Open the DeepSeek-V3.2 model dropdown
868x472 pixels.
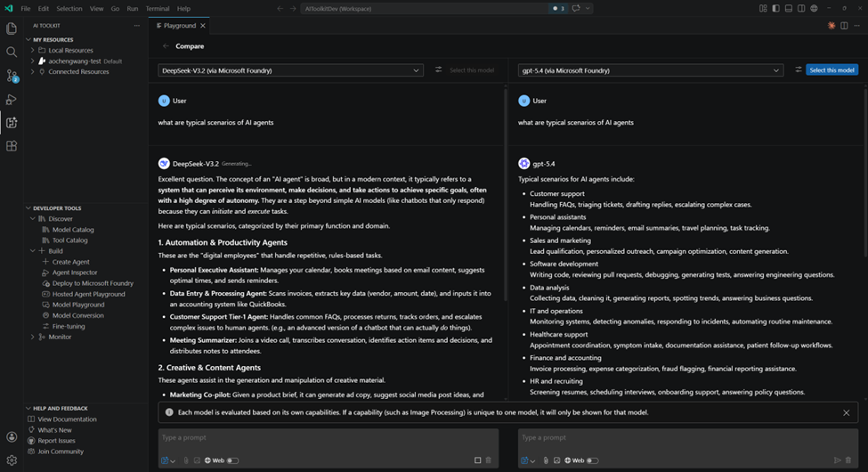pos(290,70)
